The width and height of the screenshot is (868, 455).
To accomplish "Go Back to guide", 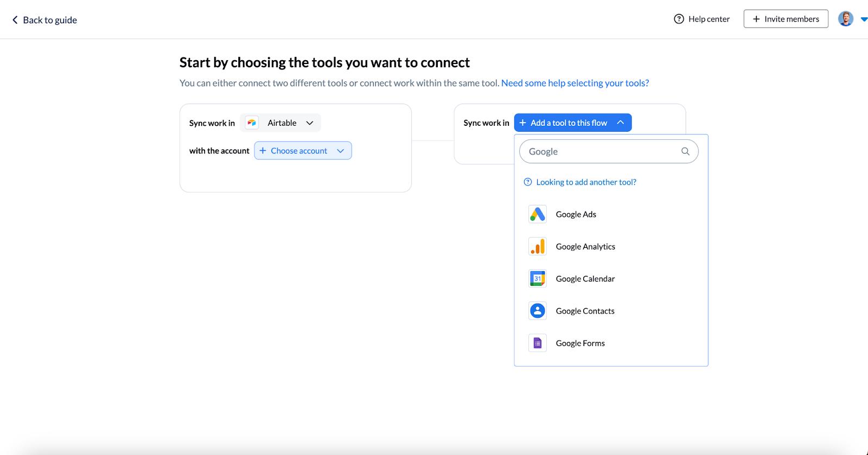I will pyautogui.click(x=44, y=20).
